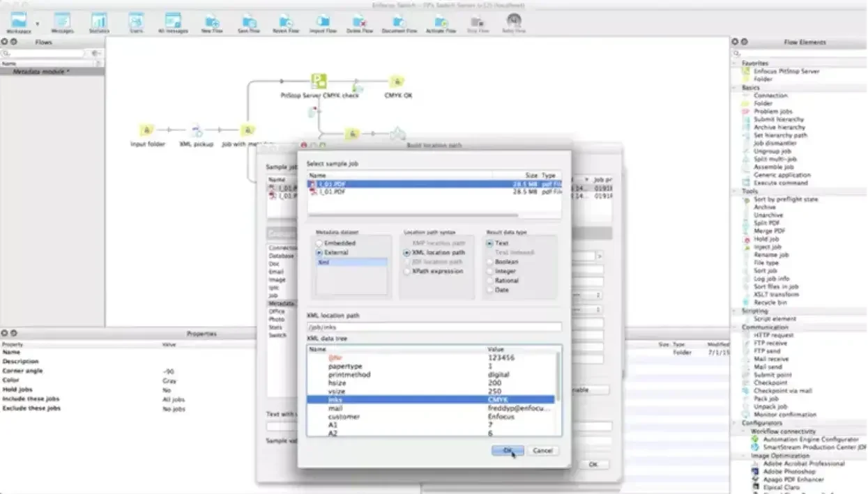Click the Import Flow toolbar icon
This screenshot has height=494, width=868.
pos(322,22)
